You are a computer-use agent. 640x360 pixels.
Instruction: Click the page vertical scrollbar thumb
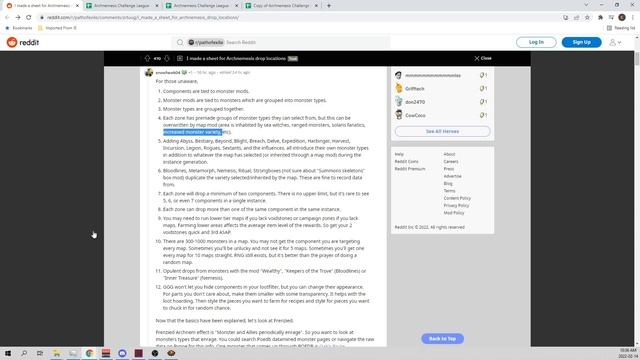[x=637, y=58]
